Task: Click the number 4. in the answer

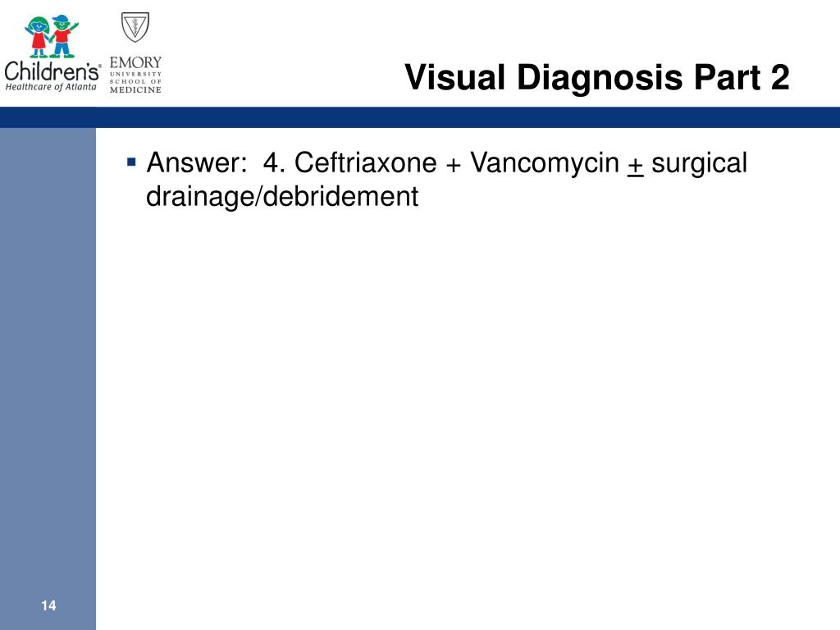Action: [x=274, y=162]
